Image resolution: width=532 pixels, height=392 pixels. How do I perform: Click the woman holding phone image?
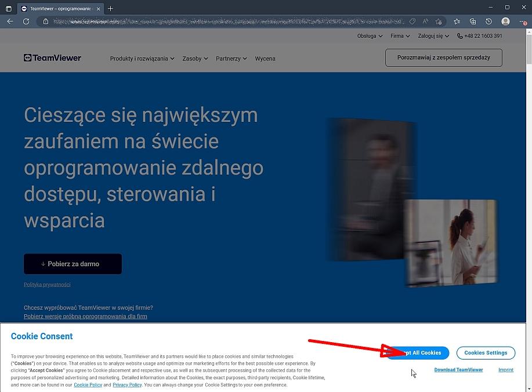point(451,243)
